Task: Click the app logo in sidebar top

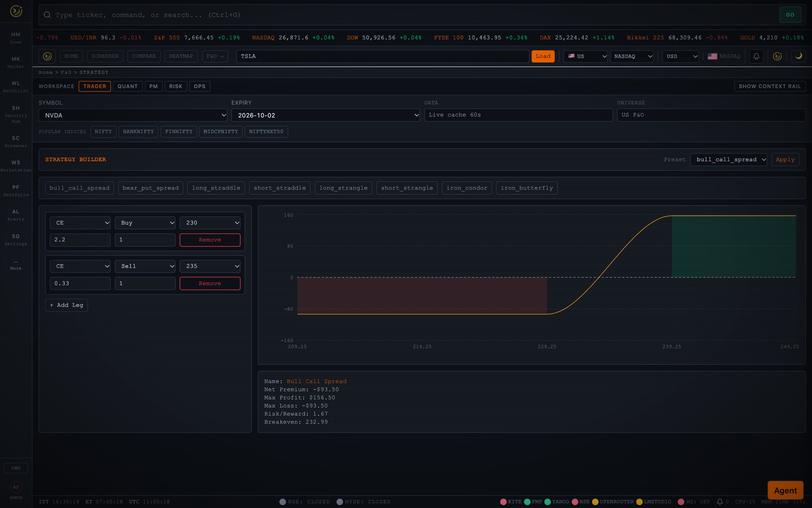Action: 16,11
